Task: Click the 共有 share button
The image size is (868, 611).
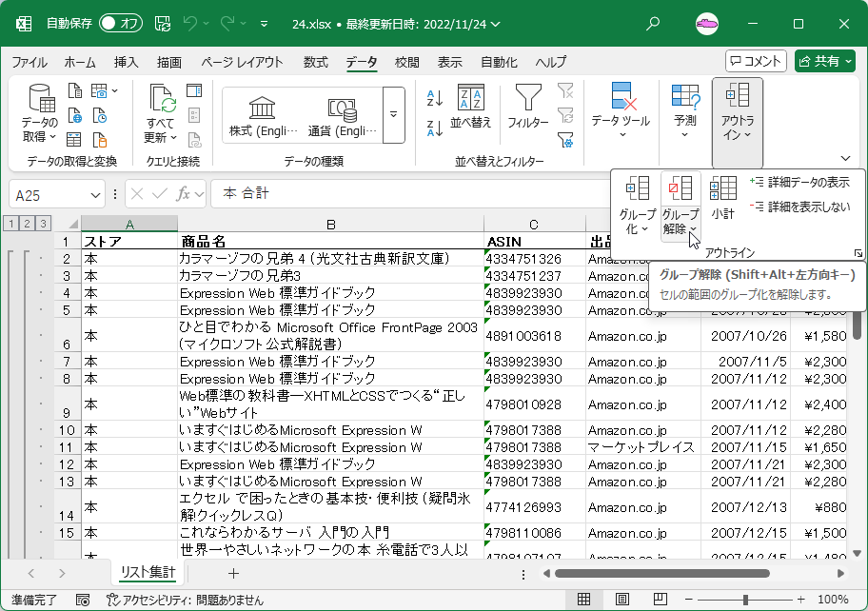Action: (x=825, y=61)
